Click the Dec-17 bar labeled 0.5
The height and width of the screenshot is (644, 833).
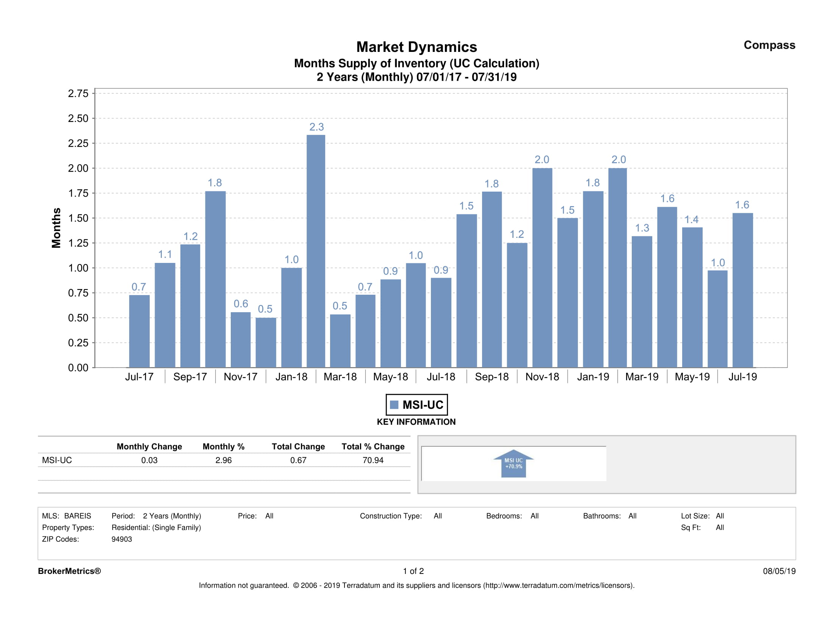click(x=265, y=342)
